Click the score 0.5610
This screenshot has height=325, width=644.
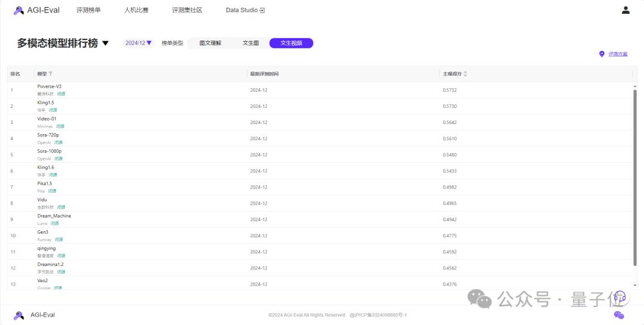pos(450,138)
